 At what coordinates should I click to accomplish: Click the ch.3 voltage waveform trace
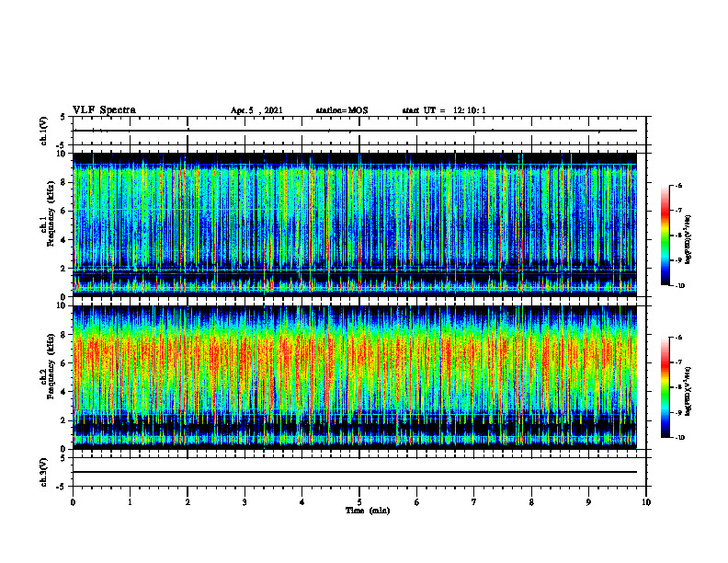coord(355,472)
